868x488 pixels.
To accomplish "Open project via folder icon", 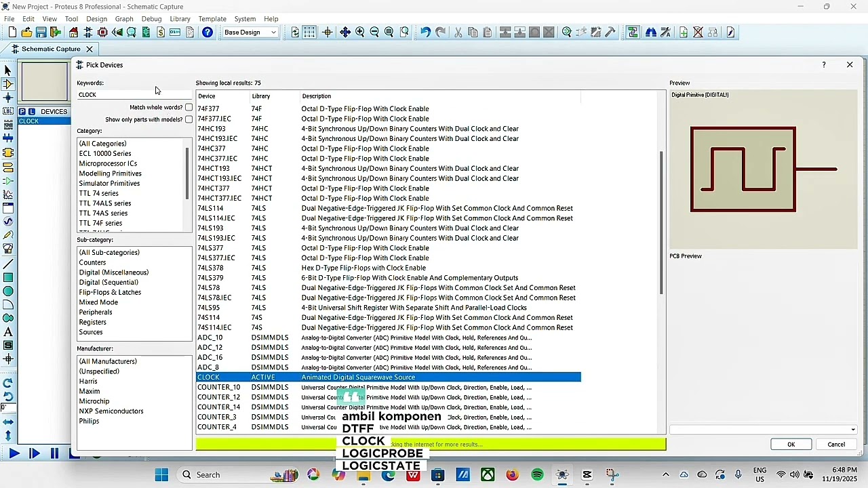I will click(26, 33).
